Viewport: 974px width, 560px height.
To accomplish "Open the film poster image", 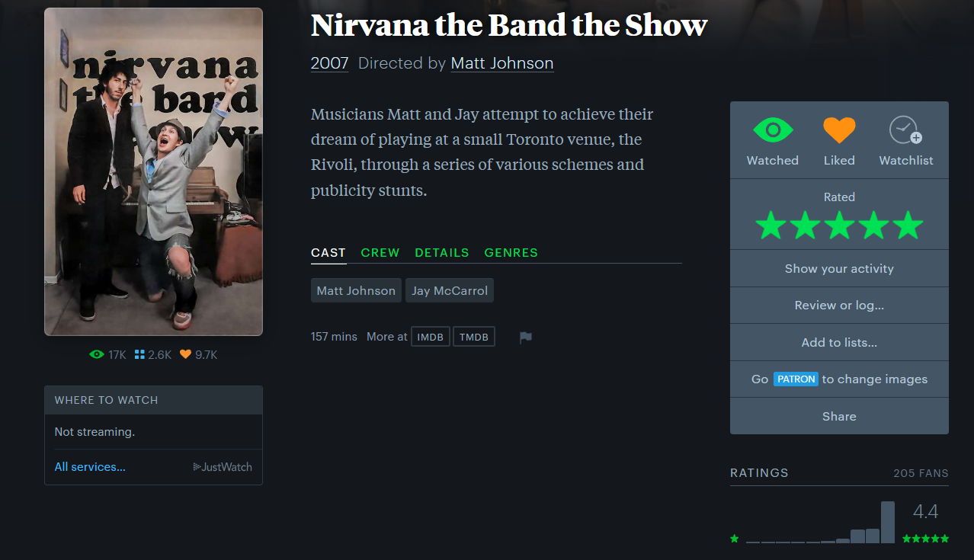I will click(x=153, y=172).
